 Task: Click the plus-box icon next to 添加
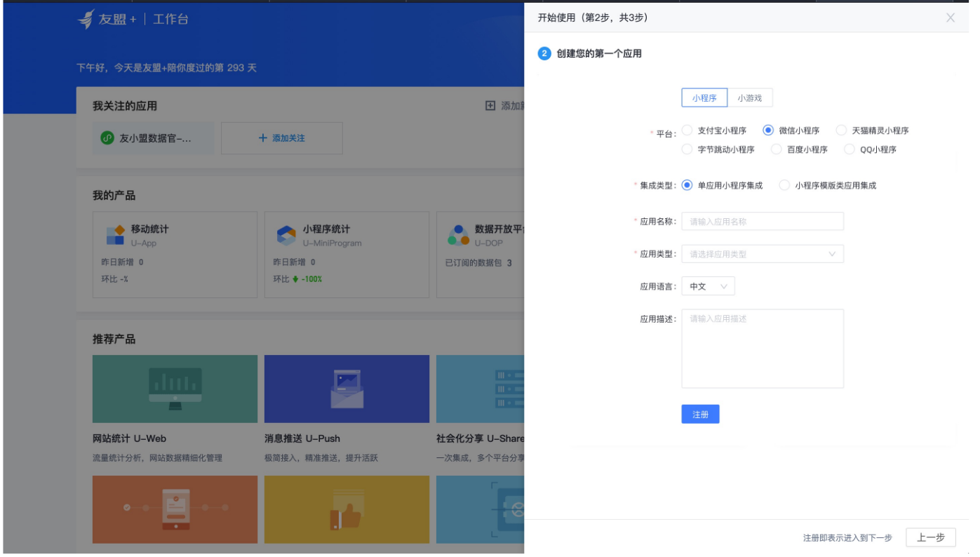[x=490, y=106]
